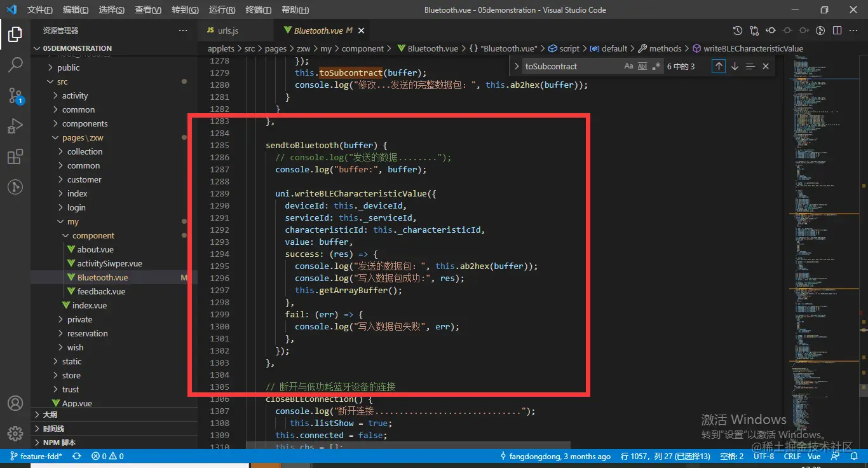868x468 pixels.
Task: Change language mode Vue in status bar
Action: tap(814, 456)
